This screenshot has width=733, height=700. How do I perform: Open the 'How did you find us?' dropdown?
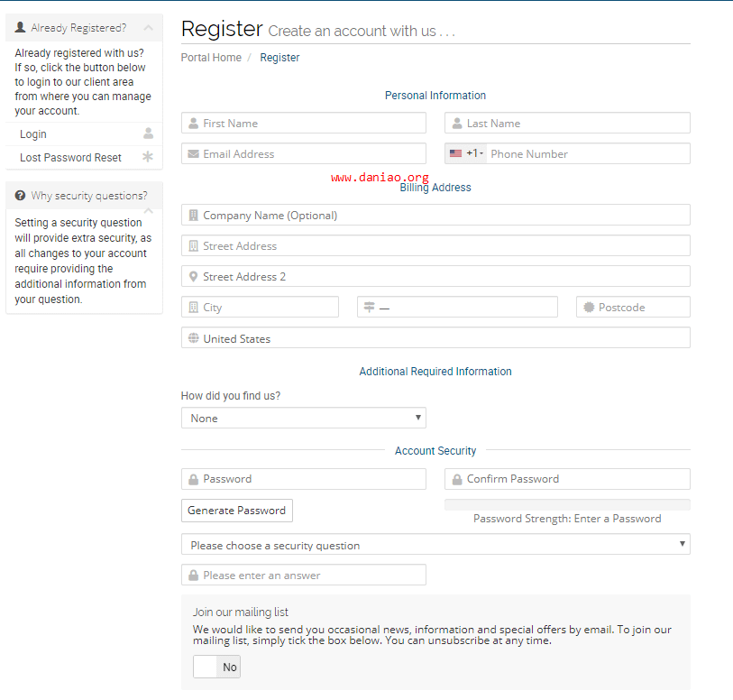[303, 418]
